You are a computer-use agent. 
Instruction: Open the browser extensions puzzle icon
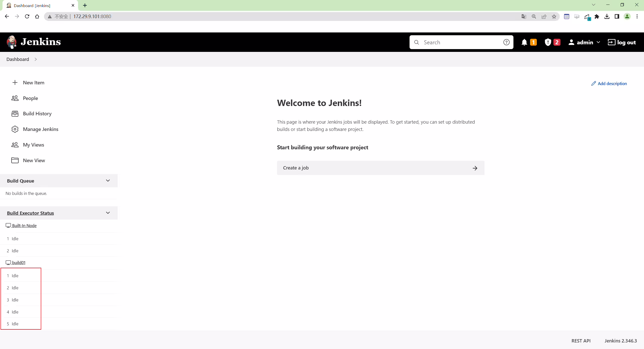click(597, 16)
